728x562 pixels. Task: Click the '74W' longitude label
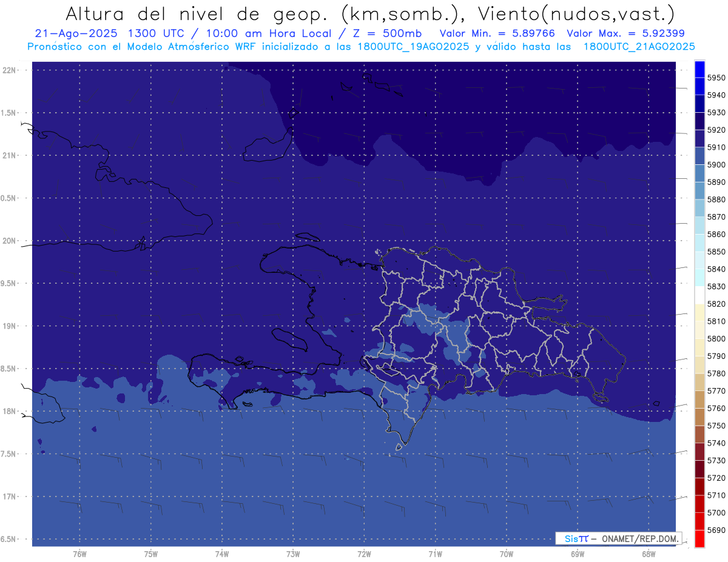click(222, 554)
